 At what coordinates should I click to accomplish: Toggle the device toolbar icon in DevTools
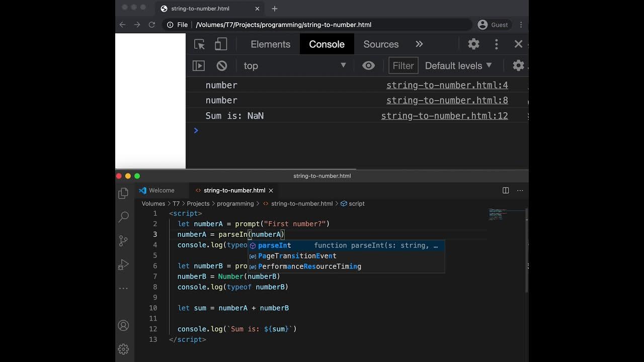pyautogui.click(x=221, y=44)
